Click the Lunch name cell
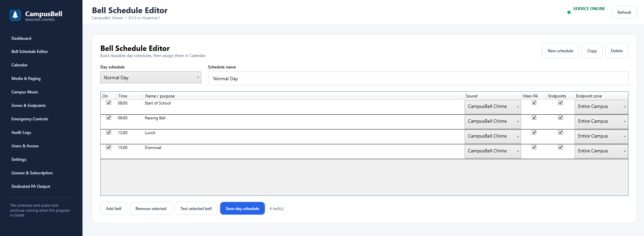 pyautogui.click(x=304, y=137)
